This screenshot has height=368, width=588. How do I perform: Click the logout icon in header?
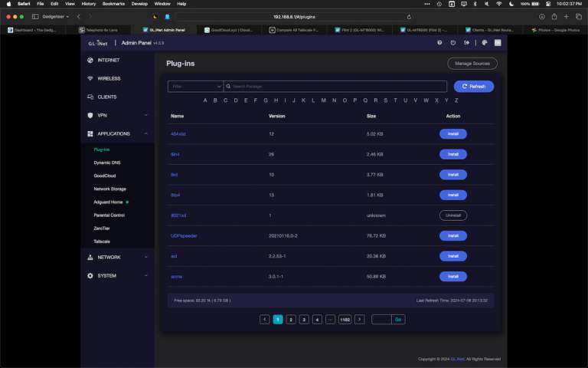[x=467, y=43]
